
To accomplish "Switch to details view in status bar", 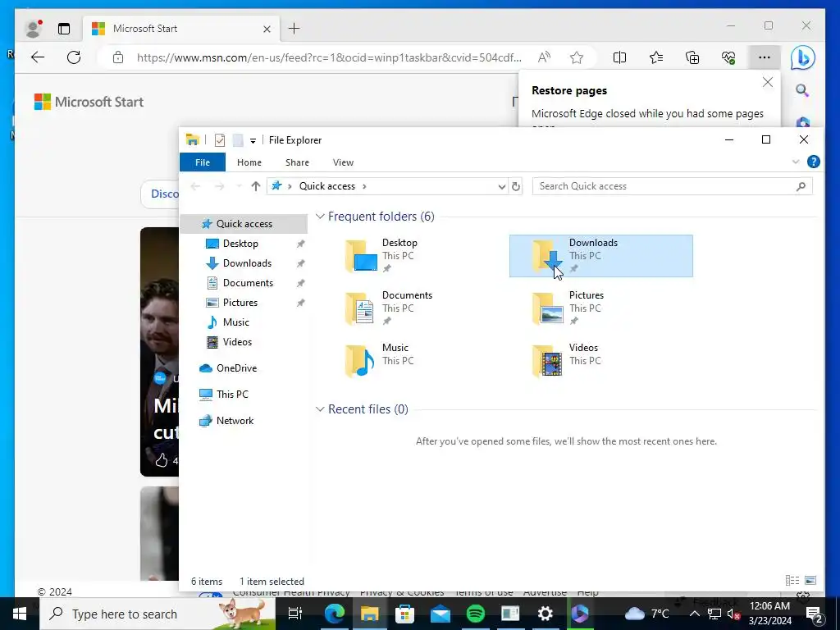I will (x=792, y=581).
